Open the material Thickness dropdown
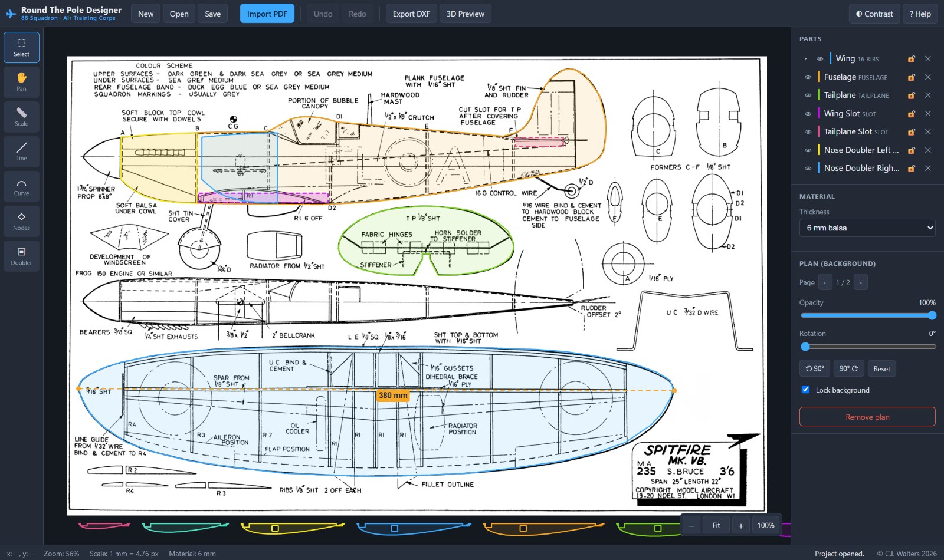944x560 pixels. tap(867, 228)
